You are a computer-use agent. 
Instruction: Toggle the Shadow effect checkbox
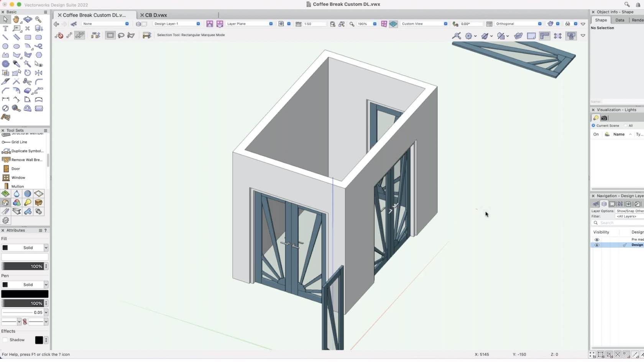5,340
